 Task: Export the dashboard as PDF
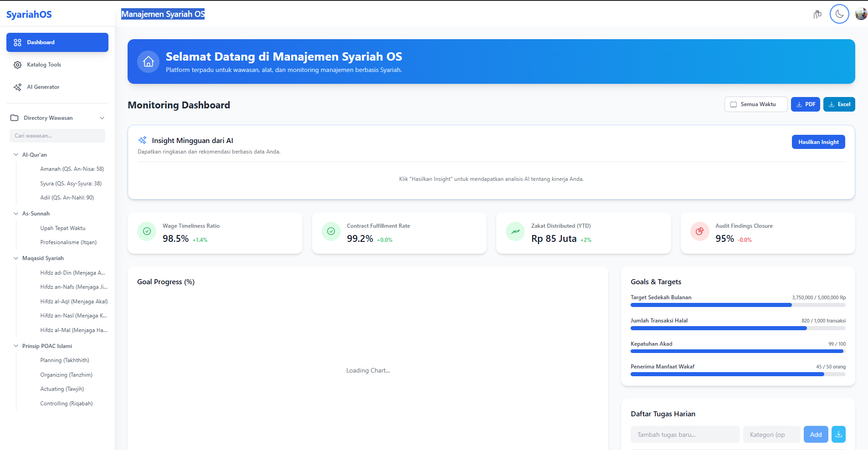tap(805, 104)
